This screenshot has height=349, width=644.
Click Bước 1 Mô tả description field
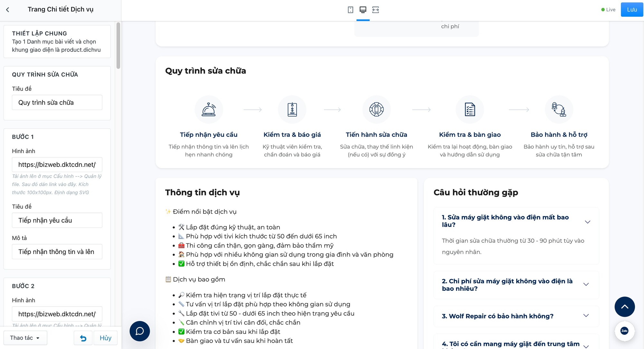point(57,252)
